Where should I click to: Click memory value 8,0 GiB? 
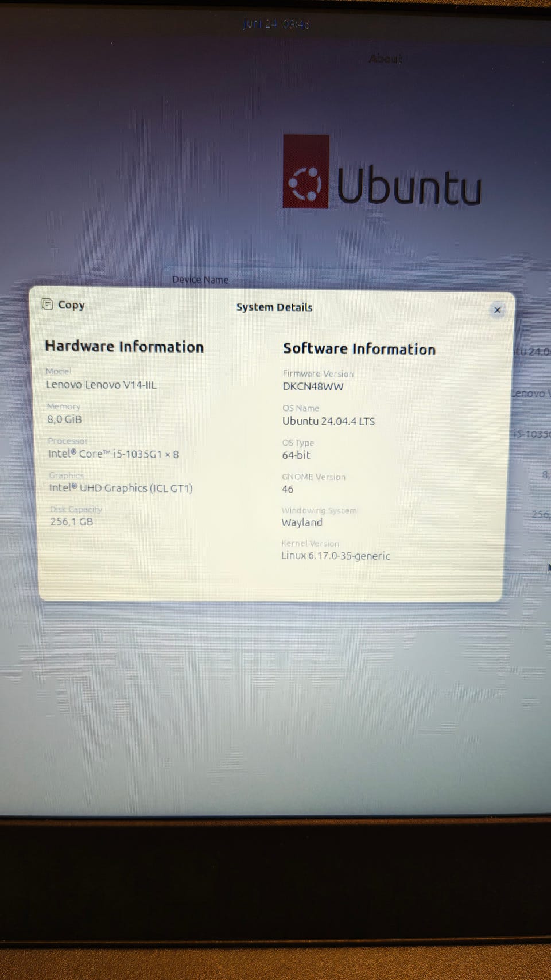click(x=64, y=419)
